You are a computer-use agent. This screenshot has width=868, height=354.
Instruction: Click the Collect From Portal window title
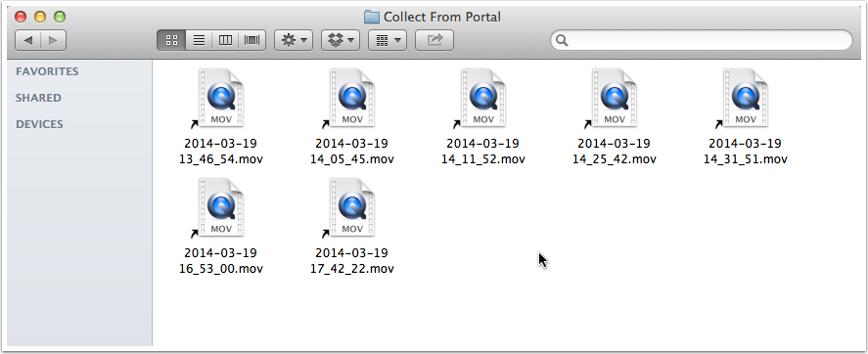point(441,18)
